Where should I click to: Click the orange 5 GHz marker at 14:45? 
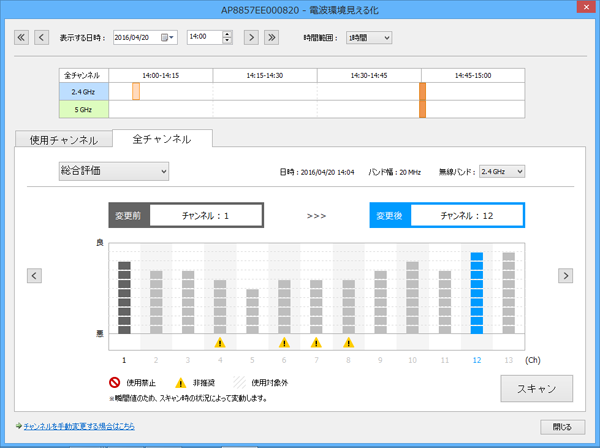(x=422, y=109)
